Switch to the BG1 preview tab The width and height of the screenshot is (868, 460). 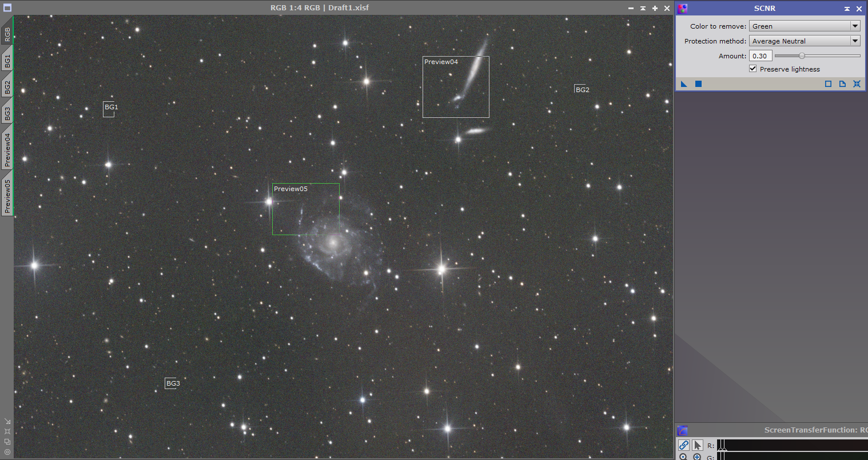click(x=7, y=61)
